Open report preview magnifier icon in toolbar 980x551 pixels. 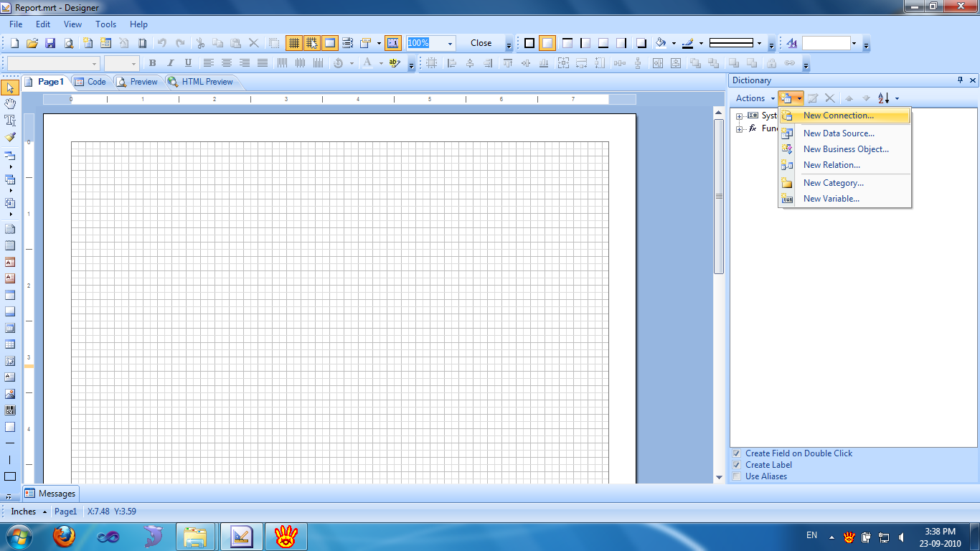click(68, 43)
